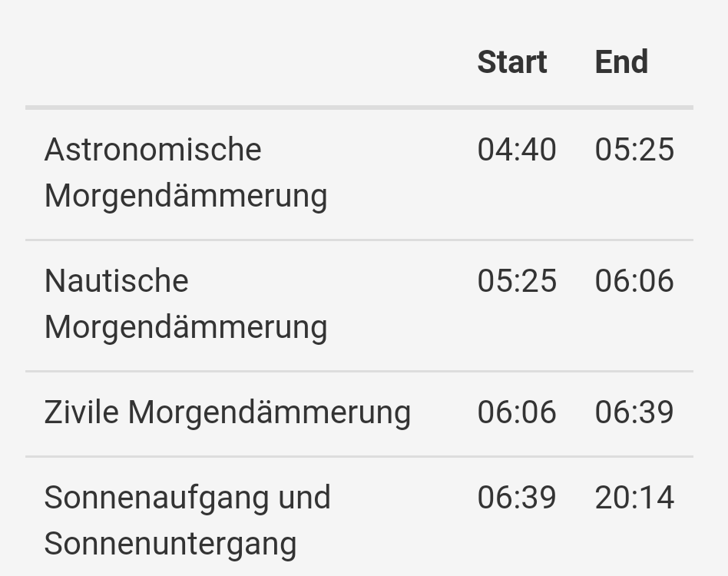The height and width of the screenshot is (576, 728).
Task: Click the divider line below Zivile Morgendämmerung row
Action: click(359, 456)
